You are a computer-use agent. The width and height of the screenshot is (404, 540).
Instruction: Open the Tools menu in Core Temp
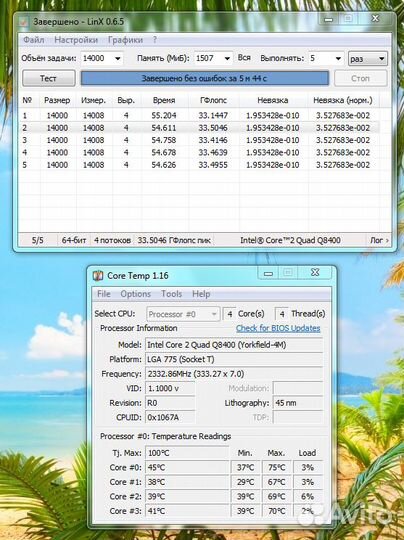coord(172,294)
